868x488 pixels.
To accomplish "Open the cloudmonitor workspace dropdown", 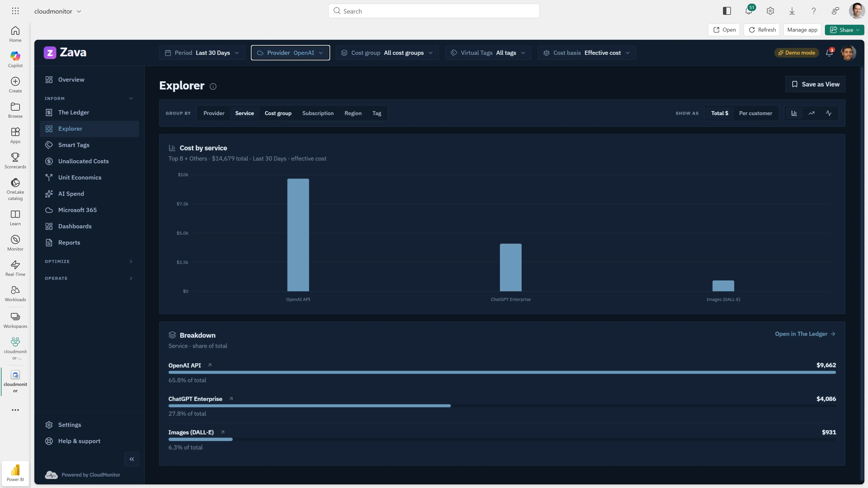I will coord(58,11).
